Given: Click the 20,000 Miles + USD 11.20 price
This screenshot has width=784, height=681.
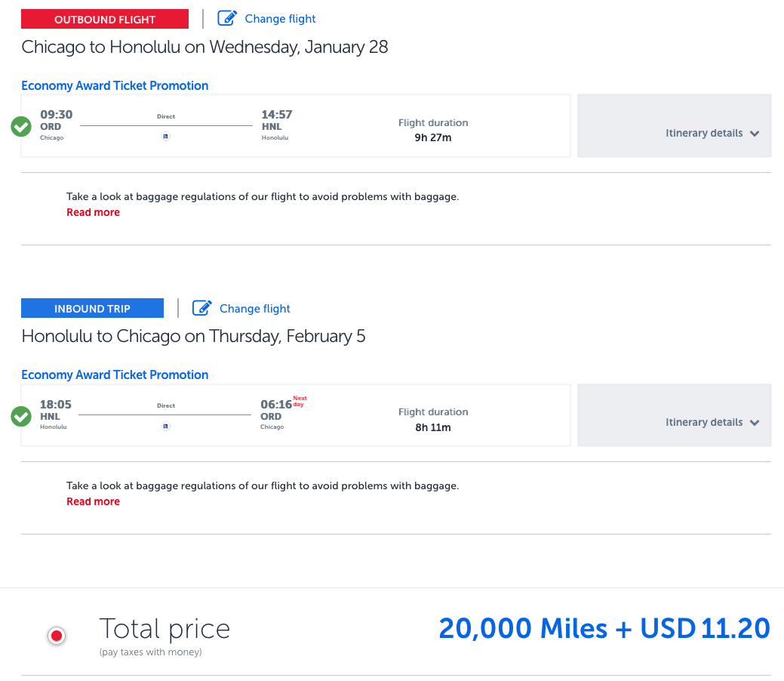Looking at the screenshot, I should click(604, 628).
